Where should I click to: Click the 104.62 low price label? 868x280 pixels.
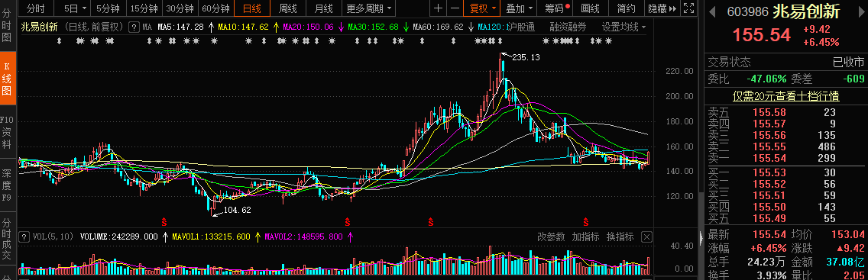(x=238, y=210)
